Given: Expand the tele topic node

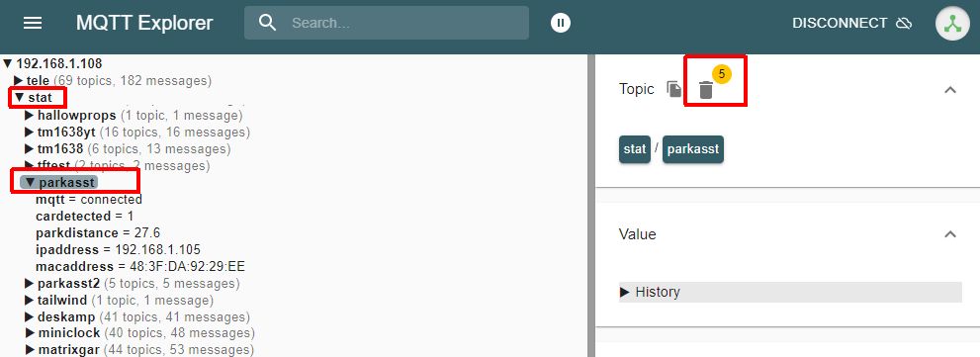Looking at the screenshot, I should point(19,81).
